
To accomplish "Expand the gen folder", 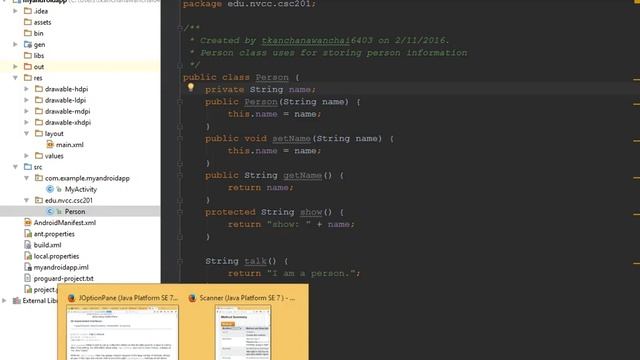I will [x=16, y=44].
